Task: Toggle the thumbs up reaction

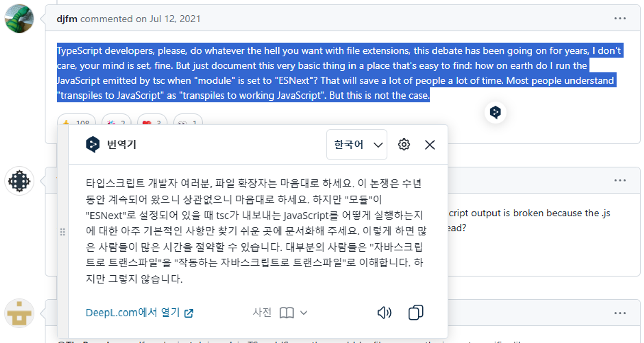Action: pos(76,120)
